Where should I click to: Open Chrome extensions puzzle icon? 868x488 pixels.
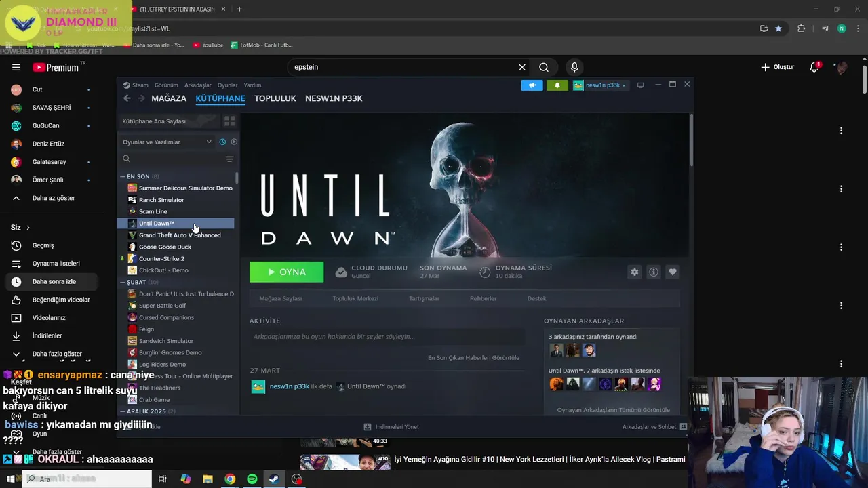(802, 28)
